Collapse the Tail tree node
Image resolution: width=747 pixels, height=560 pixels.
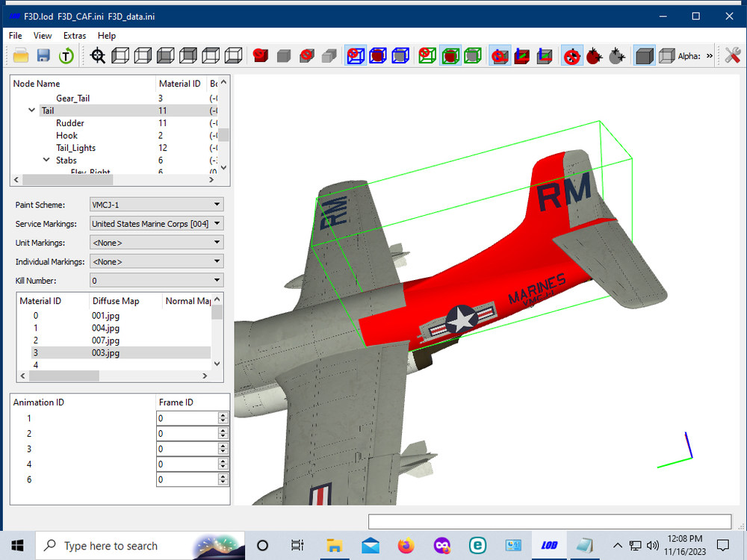(31, 110)
